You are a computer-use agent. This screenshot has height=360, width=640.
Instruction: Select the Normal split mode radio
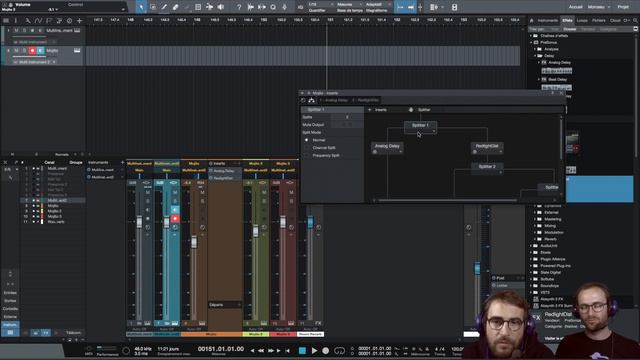307,140
